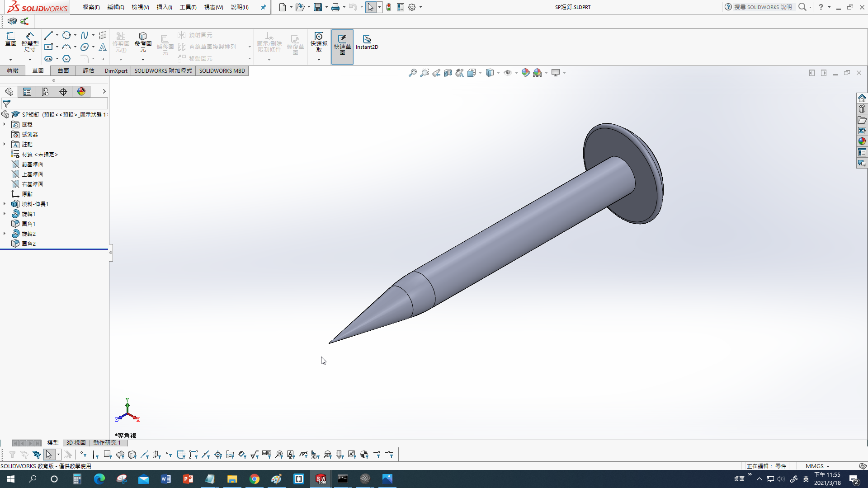Open the Appearances task pane tab
This screenshot has height=488, width=868.
[x=862, y=141]
